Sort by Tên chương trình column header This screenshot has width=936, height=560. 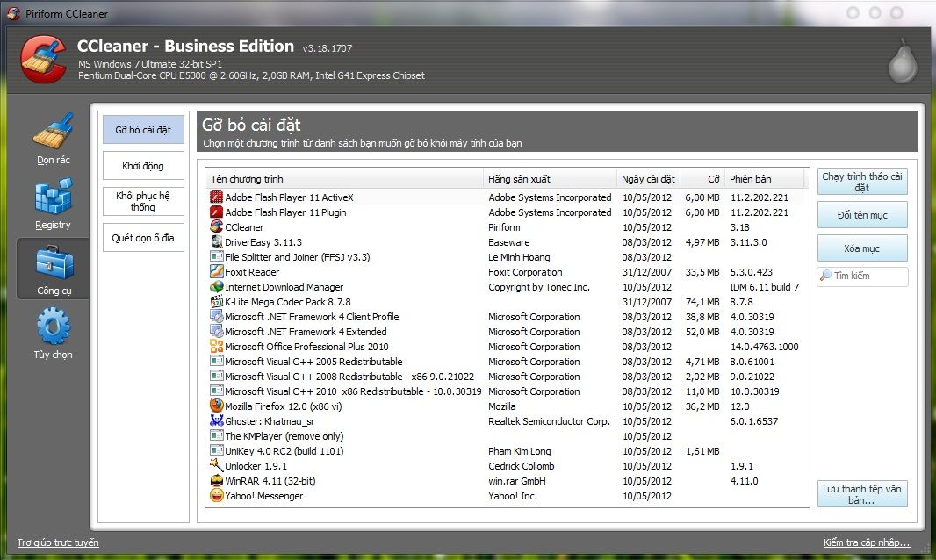pyautogui.click(x=345, y=178)
